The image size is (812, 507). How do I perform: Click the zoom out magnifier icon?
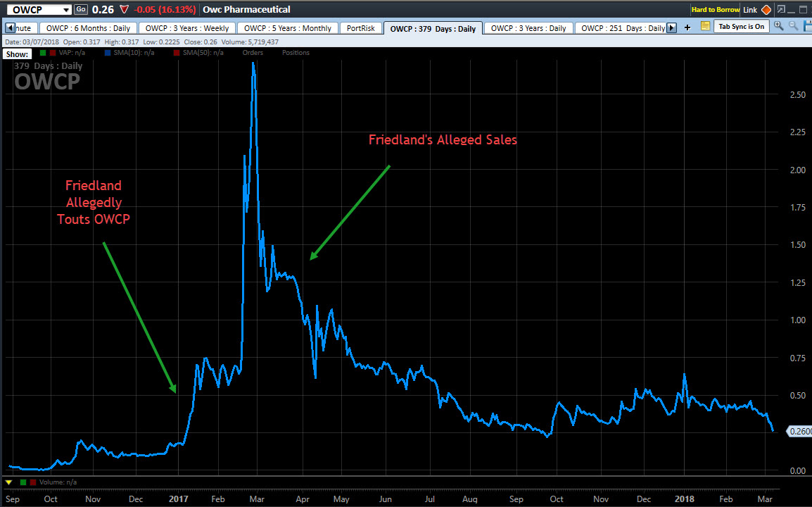[793, 26]
